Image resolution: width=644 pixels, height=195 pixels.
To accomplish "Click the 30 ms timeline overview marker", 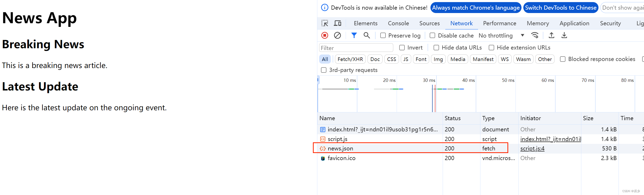I will tap(429, 80).
